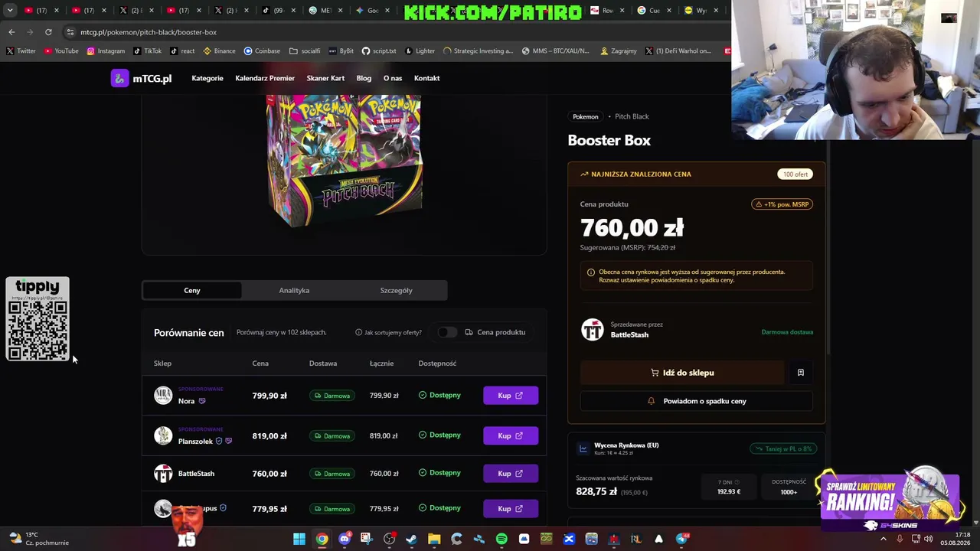The height and width of the screenshot is (551, 980).
Task: Open the Kategorie menu
Action: [x=207, y=78]
